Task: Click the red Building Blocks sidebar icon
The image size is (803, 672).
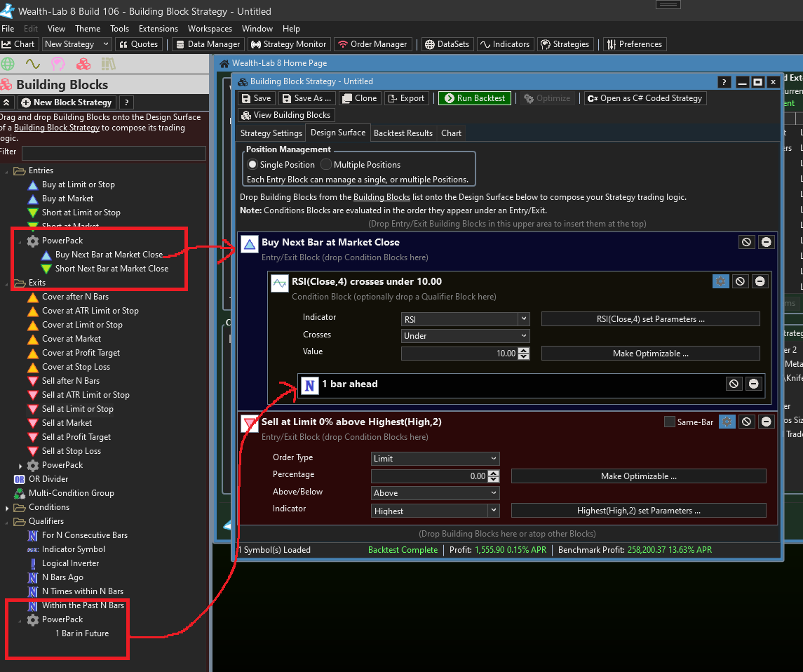Action: pyautogui.click(x=83, y=64)
